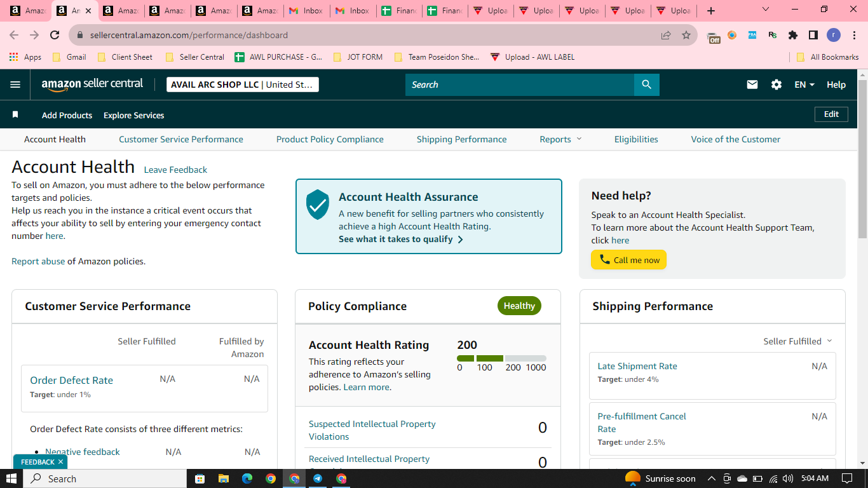Viewport: 868px width, 488px height.
Task: Follow the See what it takes to qualify link
Action: pyautogui.click(x=401, y=239)
